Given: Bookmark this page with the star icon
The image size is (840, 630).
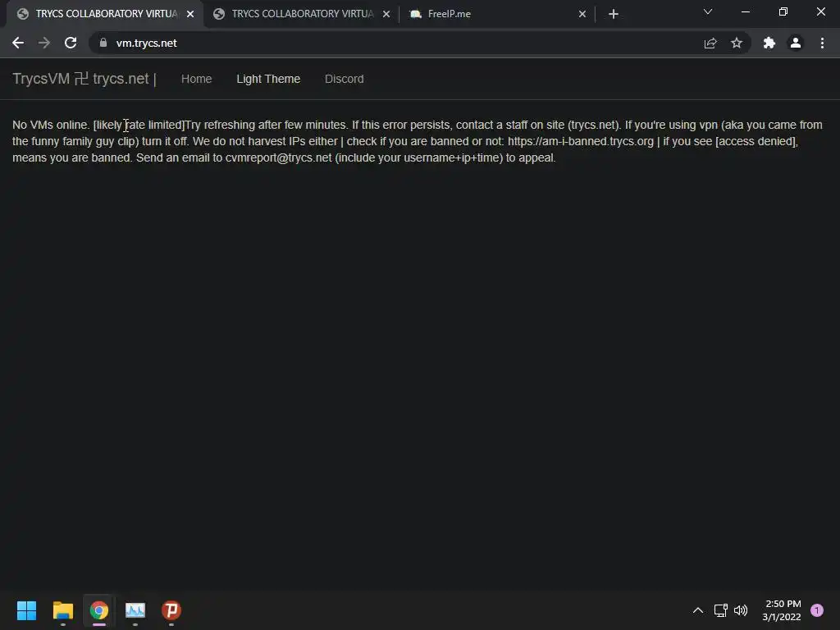Looking at the screenshot, I should coord(737,43).
